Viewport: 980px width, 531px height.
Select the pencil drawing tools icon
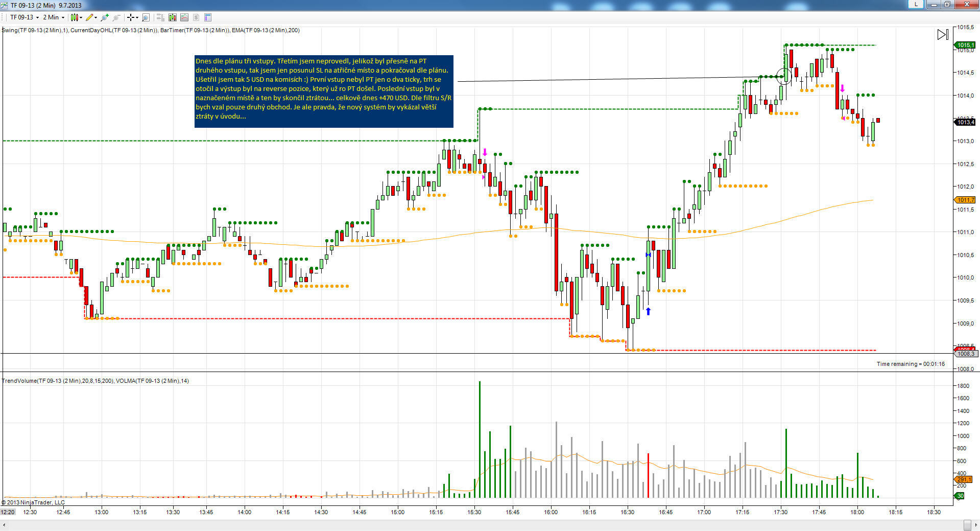(x=89, y=17)
